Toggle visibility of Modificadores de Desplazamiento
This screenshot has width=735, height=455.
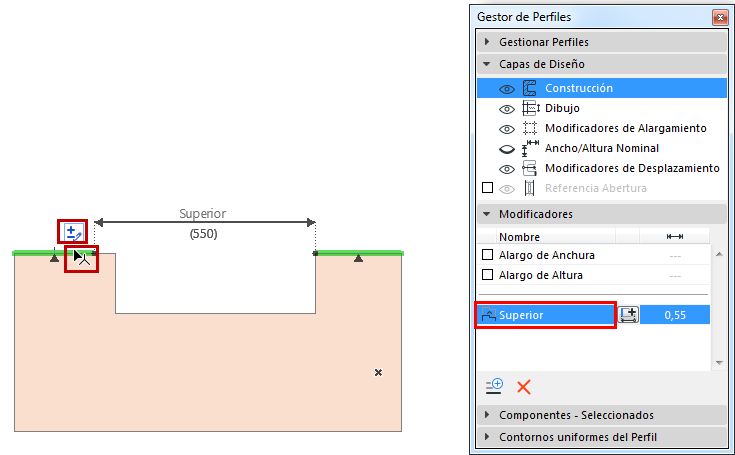click(x=507, y=169)
